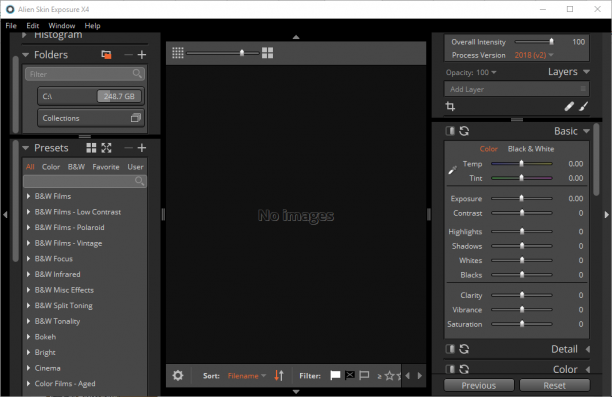Click the Exposure slider
The width and height of the screenshot is (612, 397).
pos(521,198)
